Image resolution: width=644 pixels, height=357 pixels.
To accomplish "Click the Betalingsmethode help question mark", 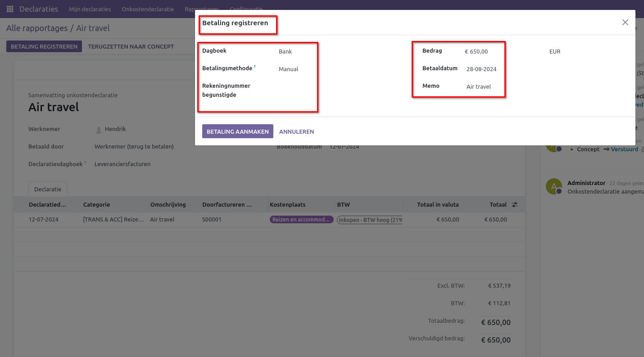I will pos(254,67).
